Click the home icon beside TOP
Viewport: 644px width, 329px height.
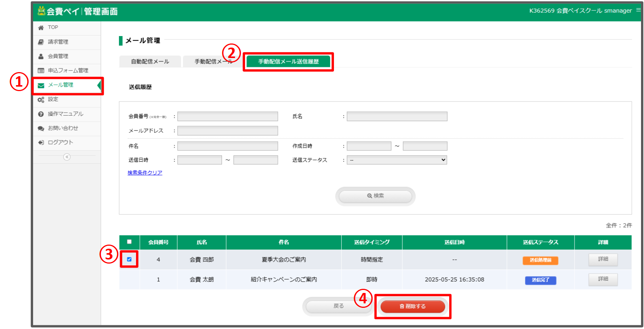click(x=41, y=28)
